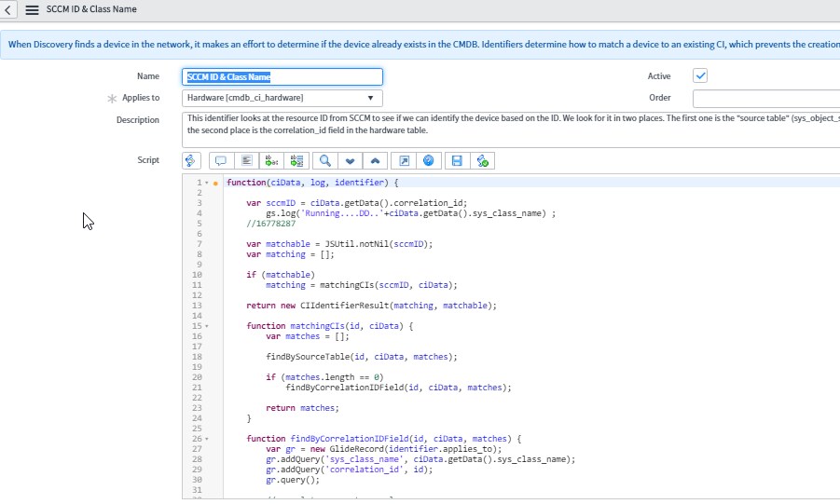The image size is (840, 504).
Task: Open the Applies to dropdown
Action: pyautogui.click(x=282, y=98)
